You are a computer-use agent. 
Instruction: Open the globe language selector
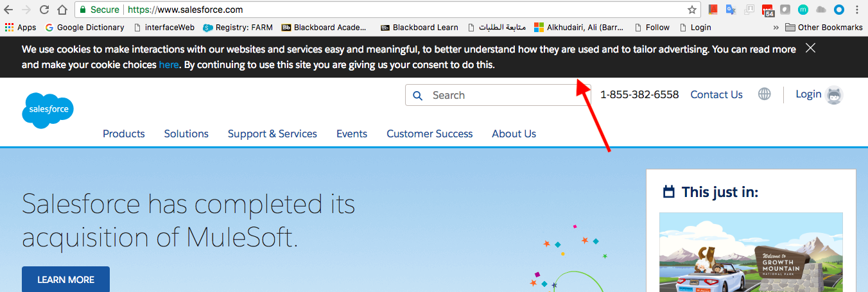764,94
